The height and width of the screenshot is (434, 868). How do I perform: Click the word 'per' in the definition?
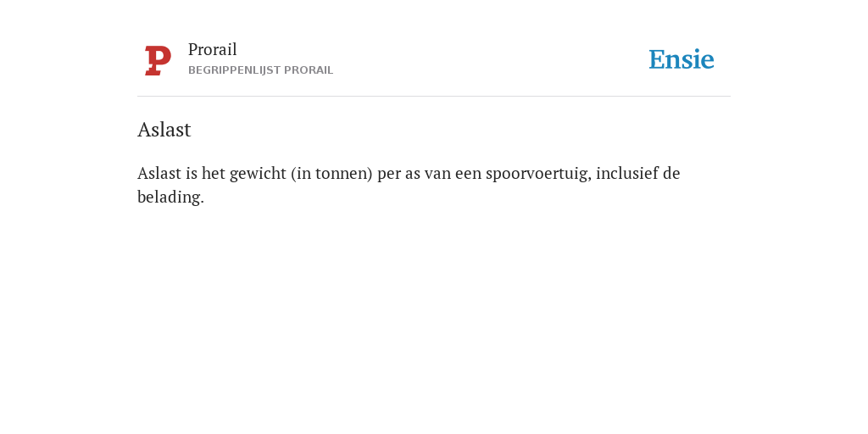click(x=389, y=175)
